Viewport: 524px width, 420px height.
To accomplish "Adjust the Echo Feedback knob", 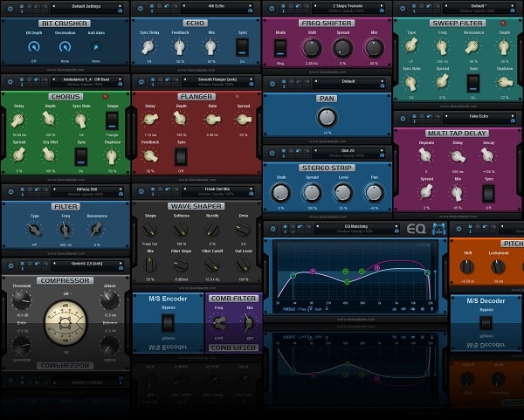I will [x=179, y=47].
